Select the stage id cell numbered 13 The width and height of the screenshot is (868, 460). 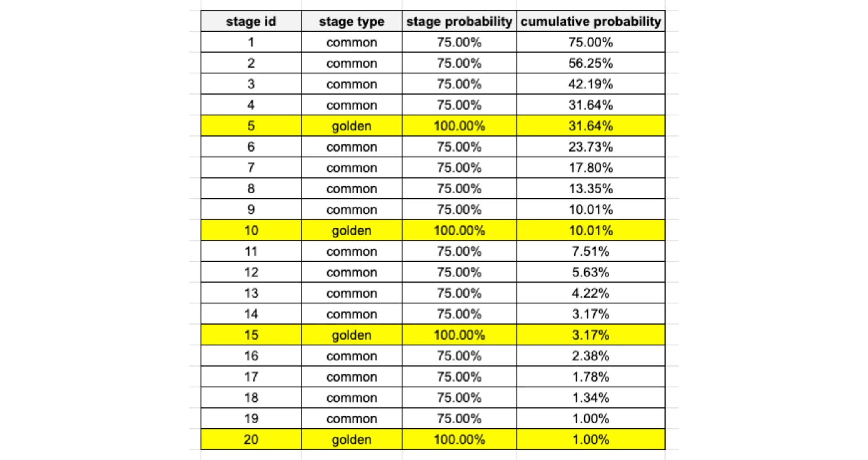click(251, 293)
